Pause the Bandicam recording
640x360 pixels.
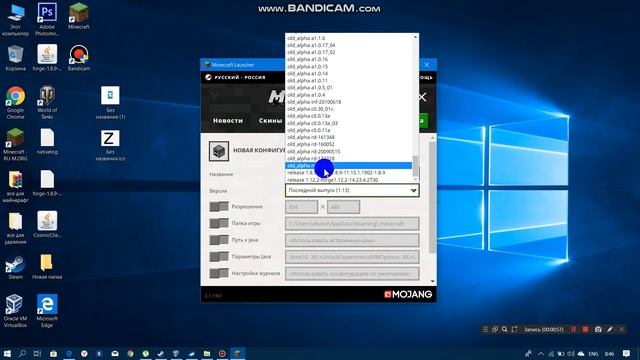(573, 329)
